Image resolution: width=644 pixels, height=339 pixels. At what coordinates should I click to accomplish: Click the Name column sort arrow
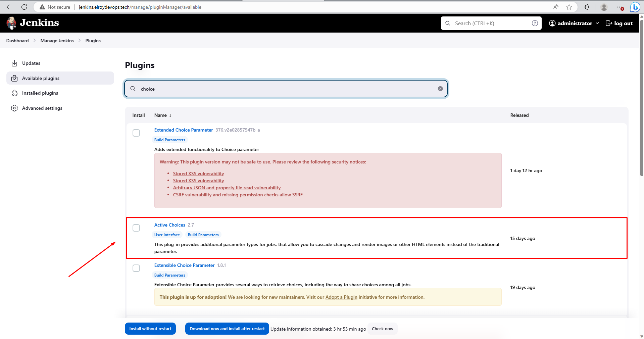click(170, 115)
